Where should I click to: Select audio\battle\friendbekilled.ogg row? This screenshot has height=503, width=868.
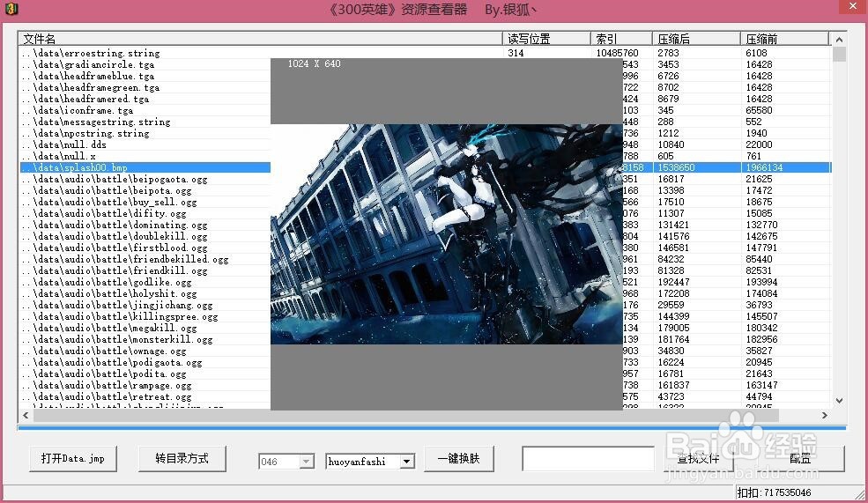(x=145, y=259)
